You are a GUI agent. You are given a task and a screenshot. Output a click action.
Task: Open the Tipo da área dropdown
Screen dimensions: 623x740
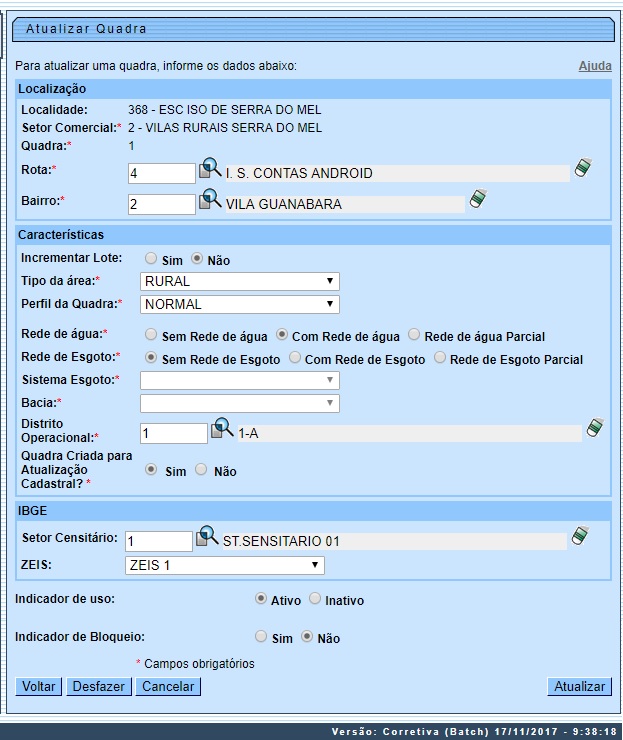[240, 281]
